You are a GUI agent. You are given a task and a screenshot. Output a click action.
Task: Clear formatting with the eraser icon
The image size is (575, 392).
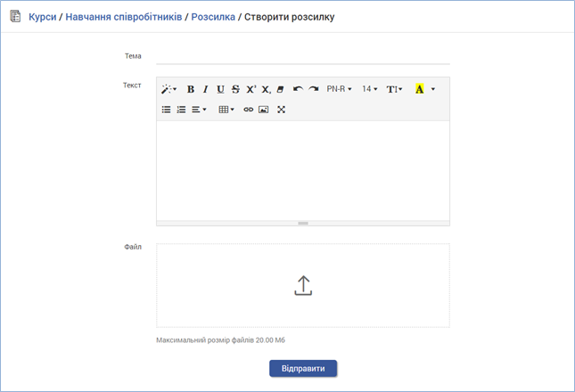pos(280,89)
